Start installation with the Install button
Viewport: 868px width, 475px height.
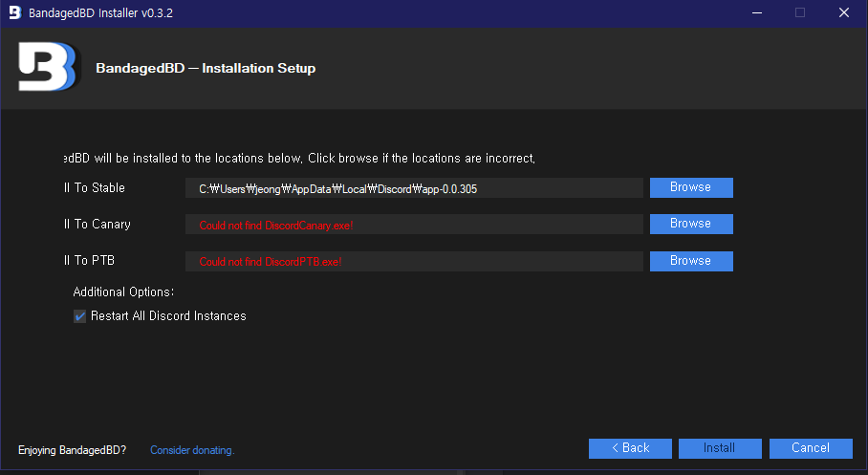(720, 448)
